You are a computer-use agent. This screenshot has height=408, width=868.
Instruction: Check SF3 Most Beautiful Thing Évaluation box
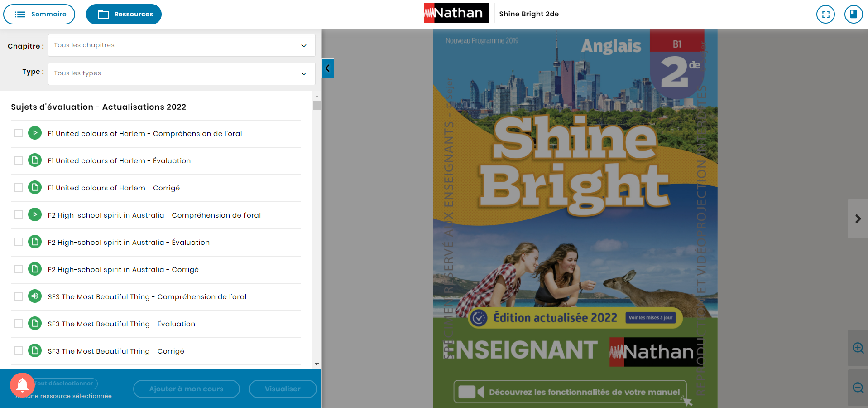pyautogui.click(x=18, y=324)
